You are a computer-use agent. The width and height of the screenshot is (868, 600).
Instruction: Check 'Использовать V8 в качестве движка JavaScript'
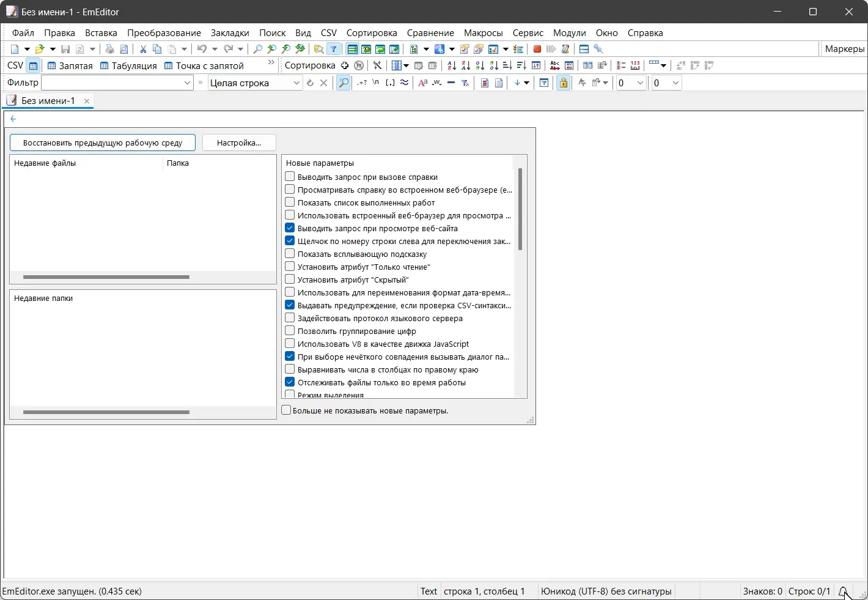290,344
